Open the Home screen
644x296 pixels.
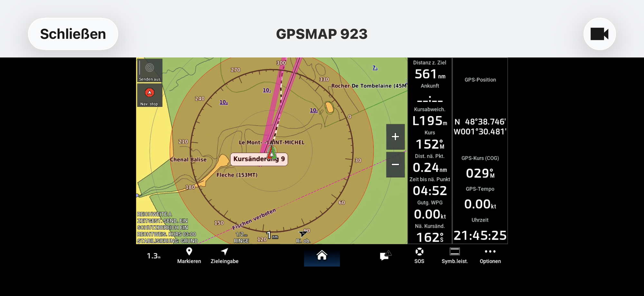(322, 255)
